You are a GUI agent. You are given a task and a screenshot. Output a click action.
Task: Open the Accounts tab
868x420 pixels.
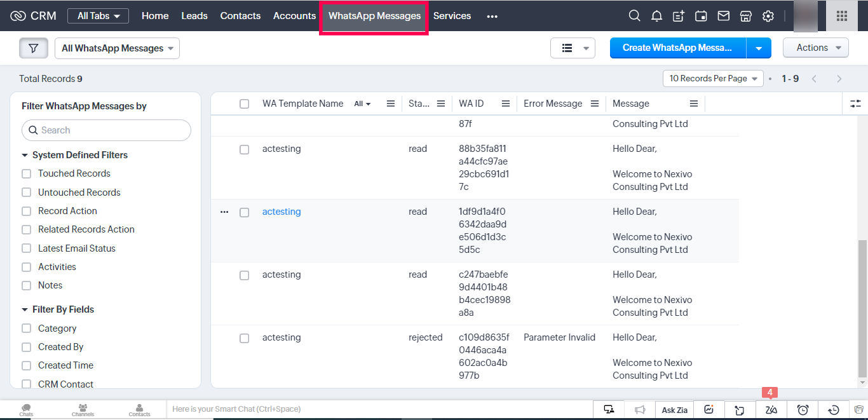(294, 16)
